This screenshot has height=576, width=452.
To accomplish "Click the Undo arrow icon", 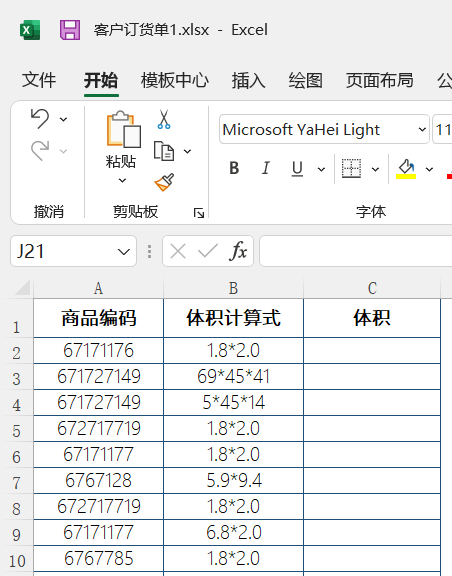I will [40, 119].
